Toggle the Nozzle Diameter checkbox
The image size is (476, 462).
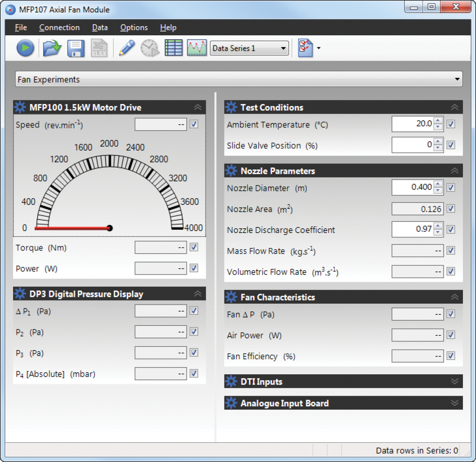click(451, 187)
